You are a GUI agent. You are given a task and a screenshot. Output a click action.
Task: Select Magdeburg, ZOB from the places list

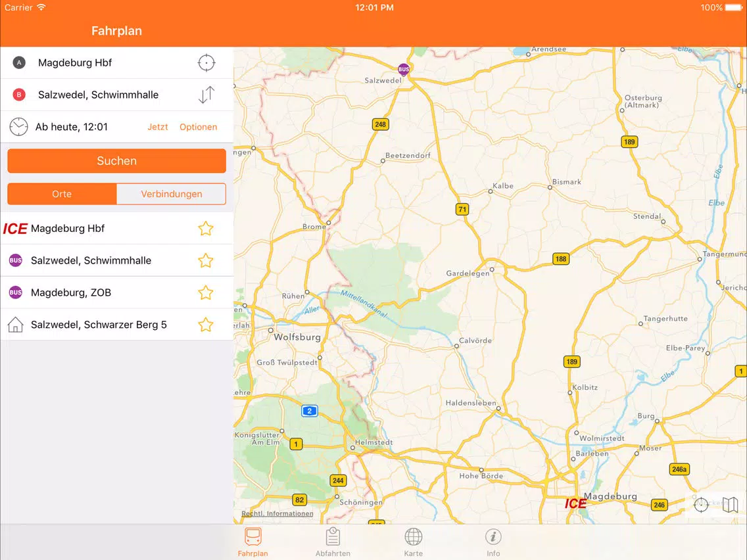pyautogui.click(x=117, y=292)
